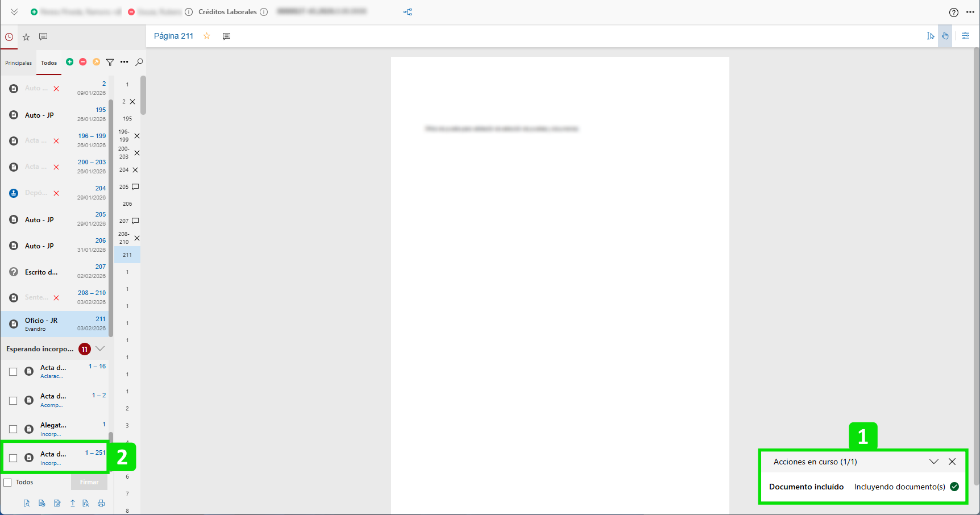Click the document list scrollbar
980x515 pixels.
click(111, 216)
